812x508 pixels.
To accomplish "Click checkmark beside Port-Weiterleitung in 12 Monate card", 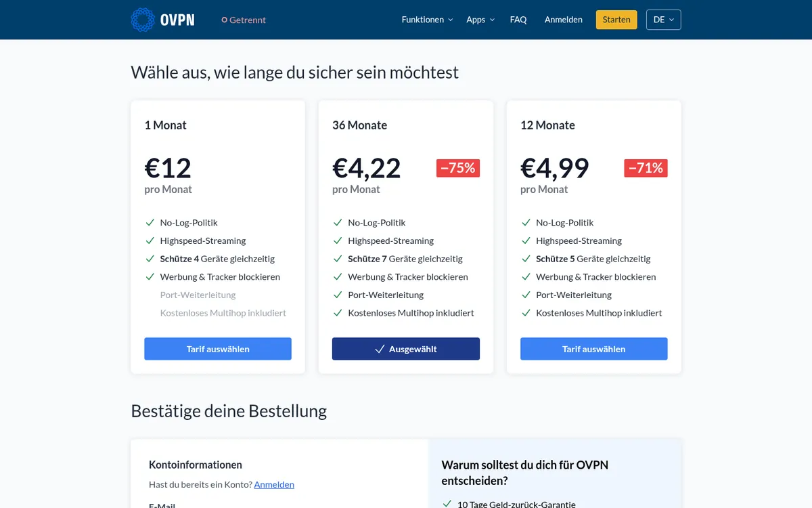I will pos(526,295).
